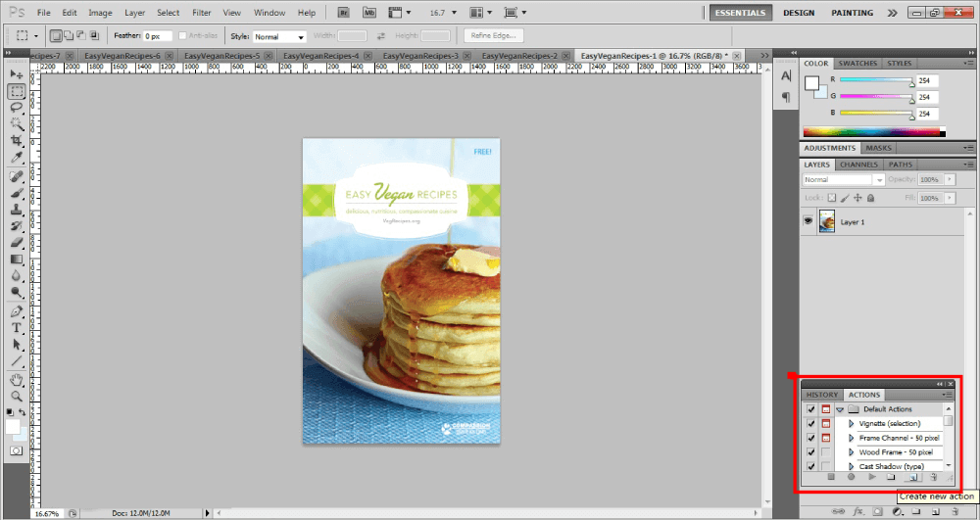Toggle the Default Actions set checkbox
980x520 pixels.
pyautogui.click(x=809, y=408)
